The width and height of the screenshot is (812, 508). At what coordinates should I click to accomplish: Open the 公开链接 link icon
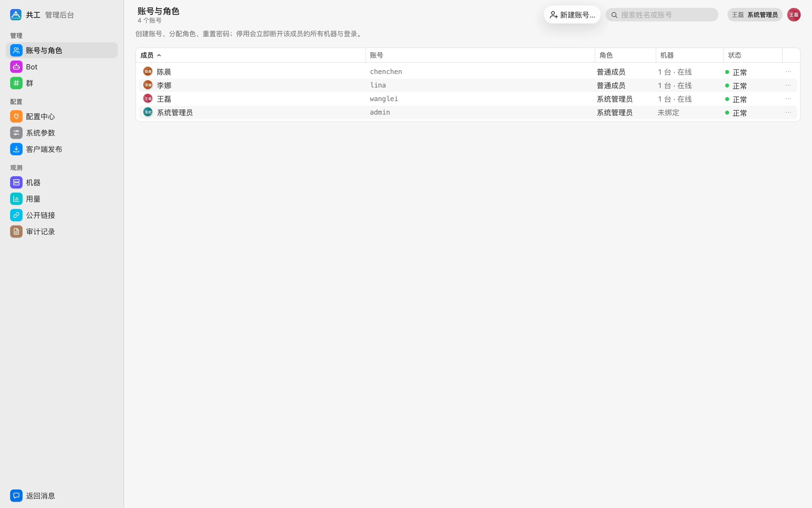click(x=16, y=215)
